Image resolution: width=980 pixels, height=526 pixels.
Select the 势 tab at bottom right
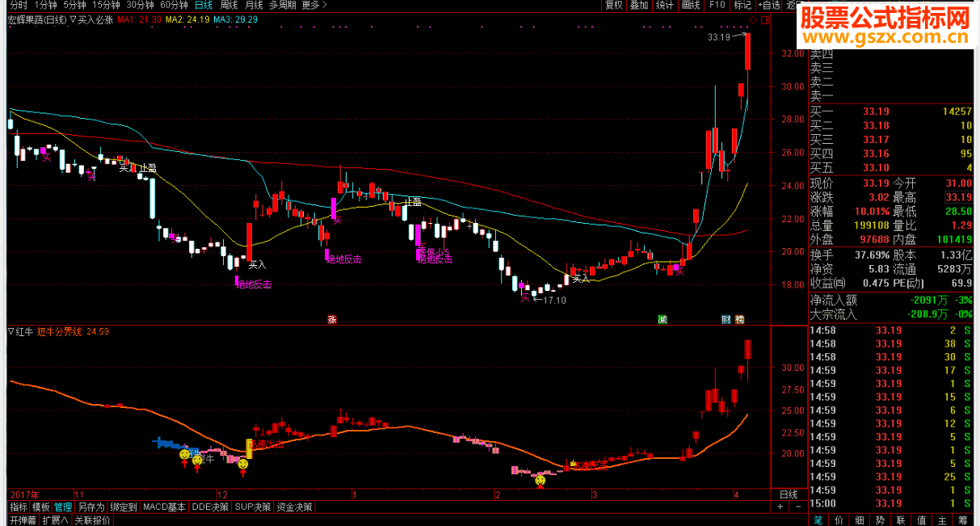pyautogui.click(x=881, y=520)
